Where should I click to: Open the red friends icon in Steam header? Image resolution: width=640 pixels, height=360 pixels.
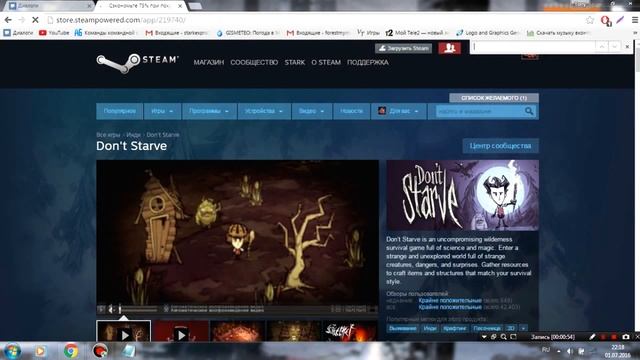click(x=449, y=48)
